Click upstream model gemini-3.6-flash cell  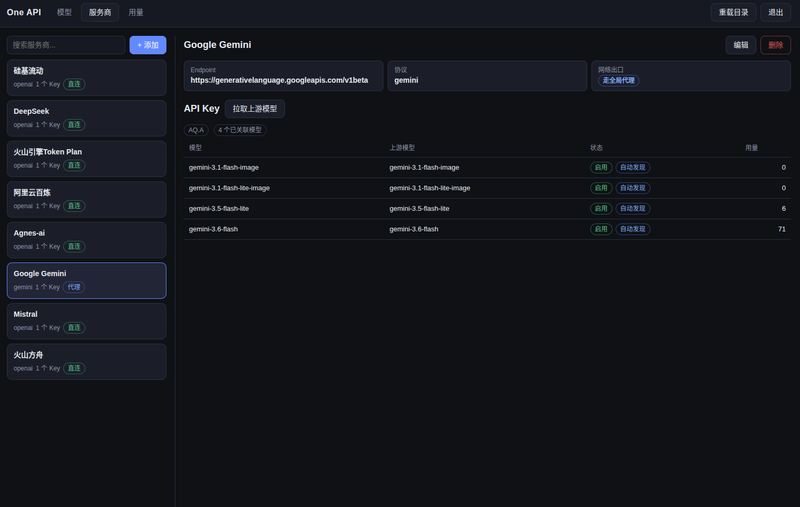(x=414, y=229)
